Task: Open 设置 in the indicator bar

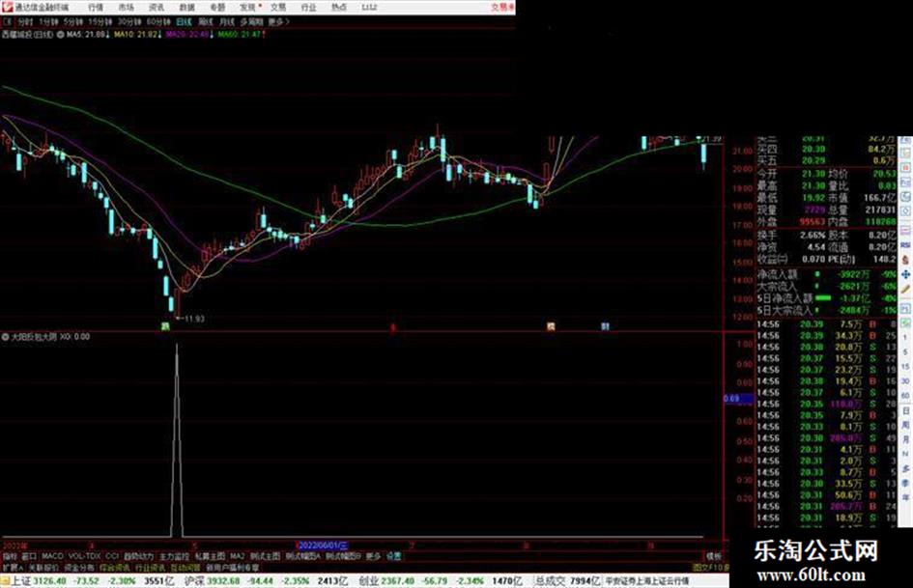Action: (x=394, y=556)
